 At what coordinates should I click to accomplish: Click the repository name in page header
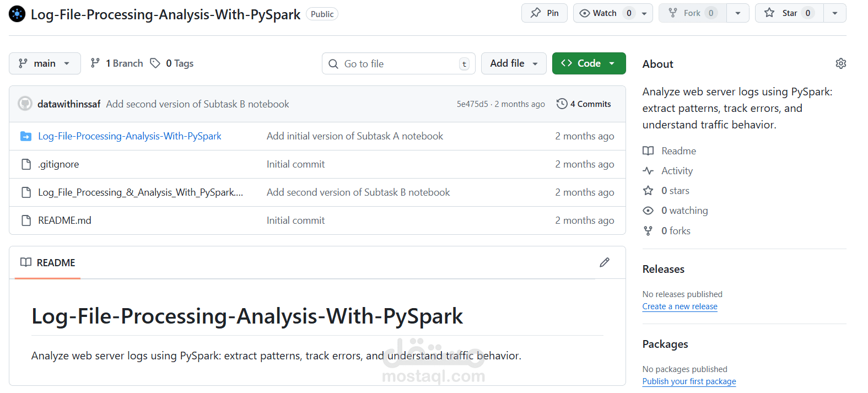(x=165, y=14)
